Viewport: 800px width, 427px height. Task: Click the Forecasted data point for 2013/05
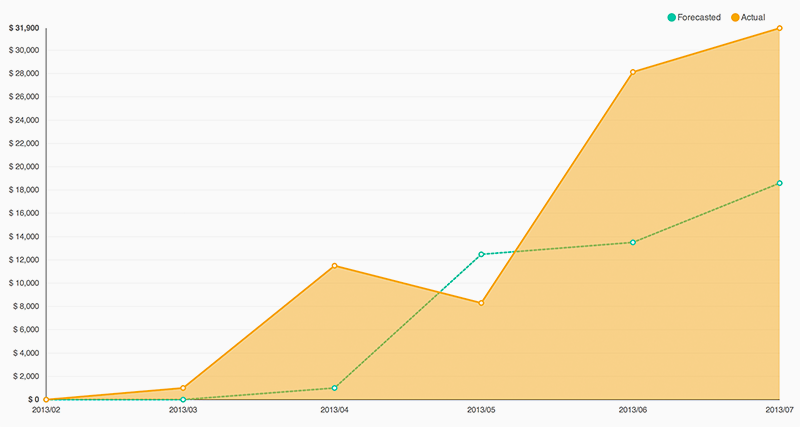[x=482, y=254]
